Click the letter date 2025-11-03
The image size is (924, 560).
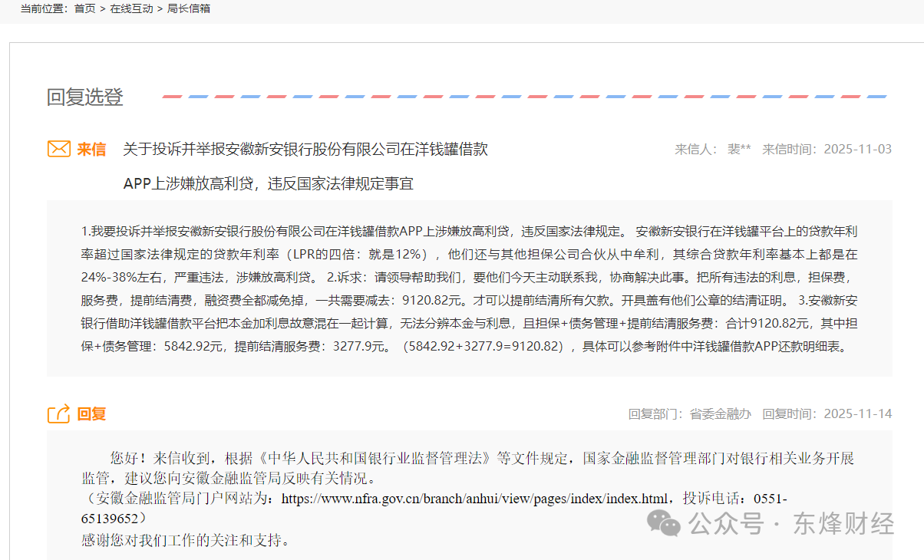(857, 150)
